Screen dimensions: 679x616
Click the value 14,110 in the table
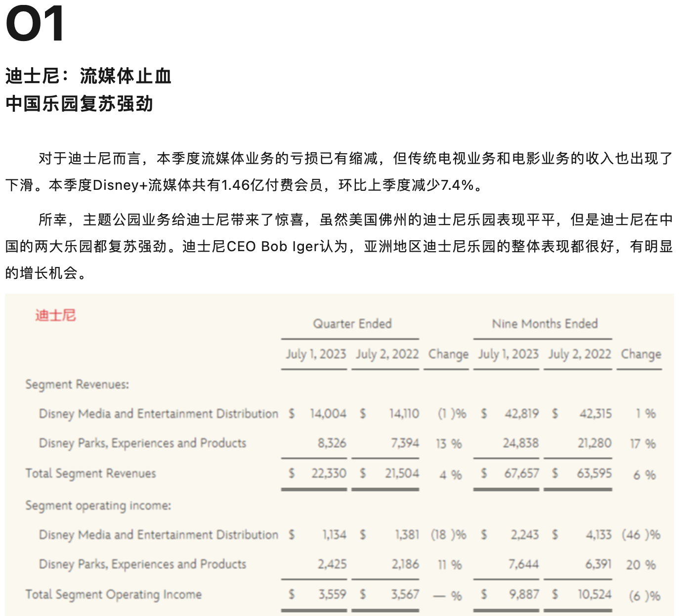[x=404, y=413]
